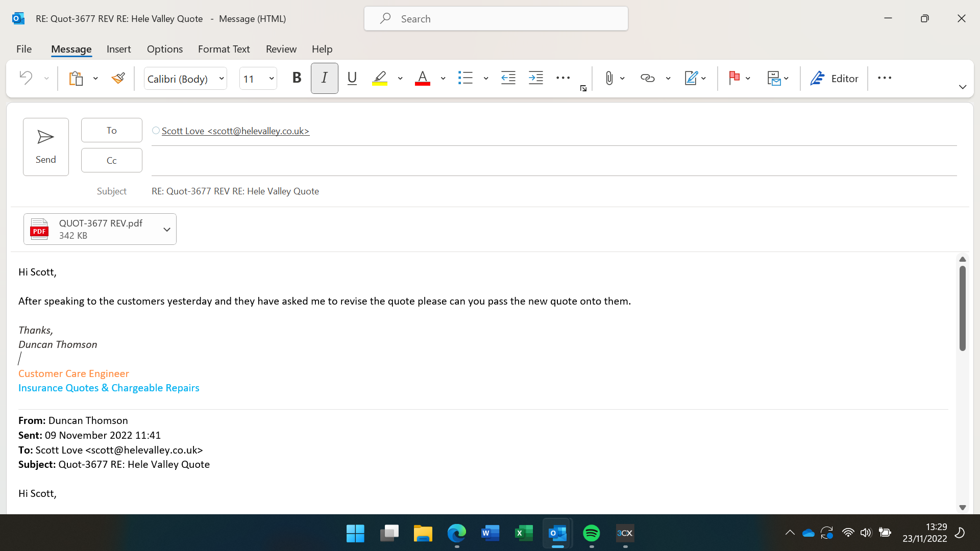Switch to the Insert tab
Viewport: 980px width, 551px height.
pos(118,49)
